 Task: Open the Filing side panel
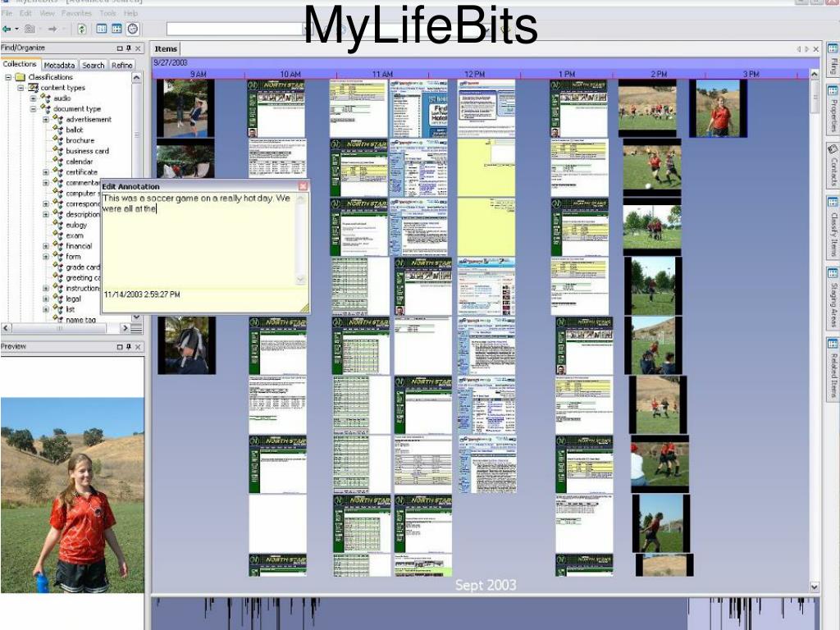click(x=833, y=60)
